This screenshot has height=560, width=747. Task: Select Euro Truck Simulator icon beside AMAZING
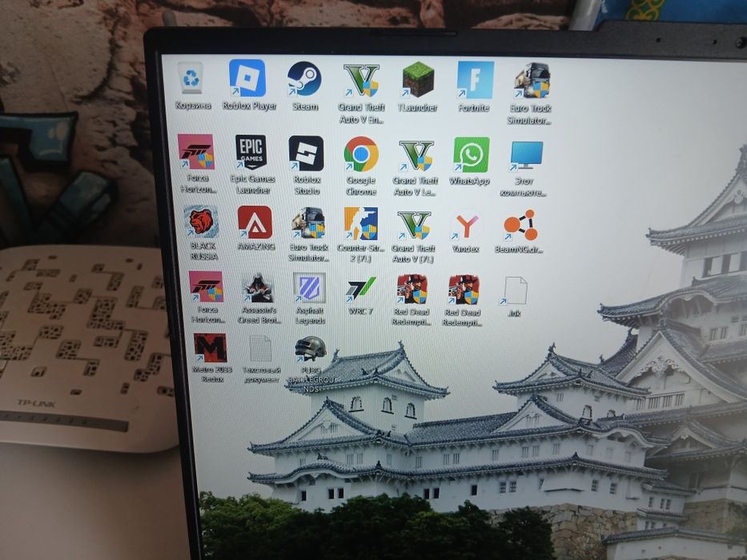pyautogui.click(x=309, y=223)
